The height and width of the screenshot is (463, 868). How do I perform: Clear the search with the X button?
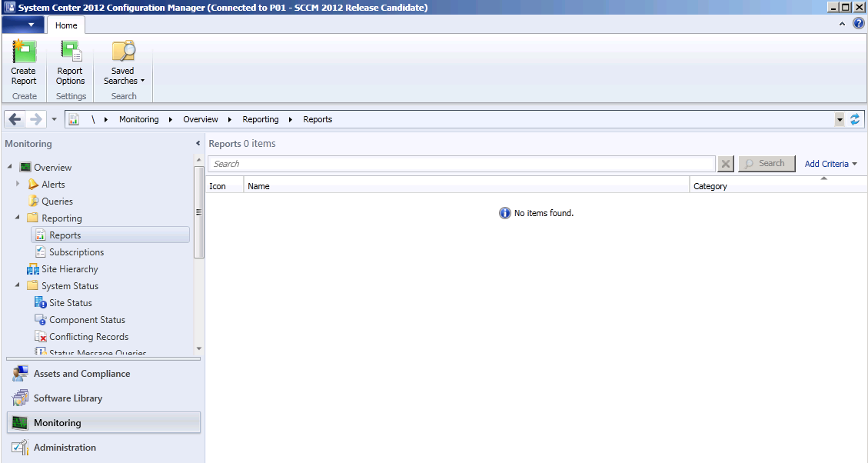(x=725, y=164)
